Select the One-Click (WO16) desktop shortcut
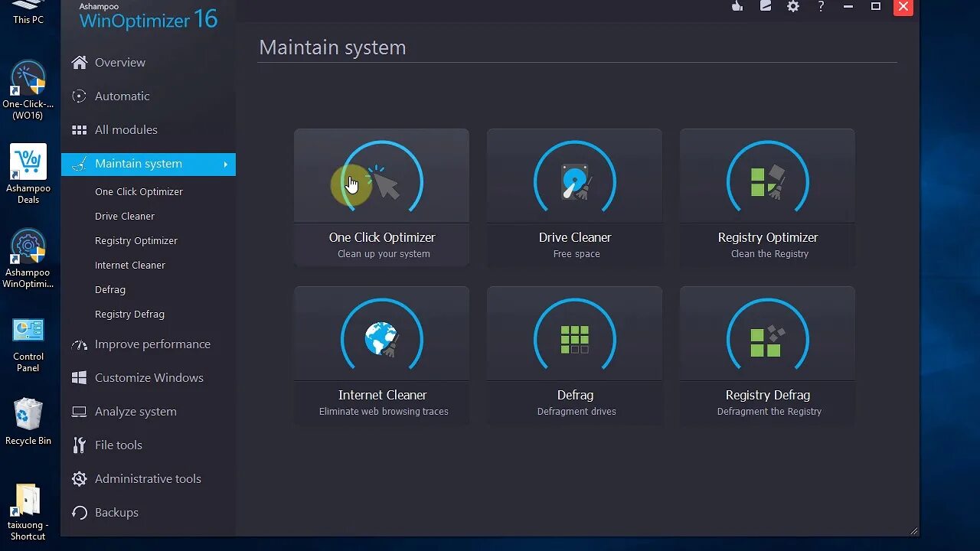This screenshot has height=551, width=980. point(28,90)
